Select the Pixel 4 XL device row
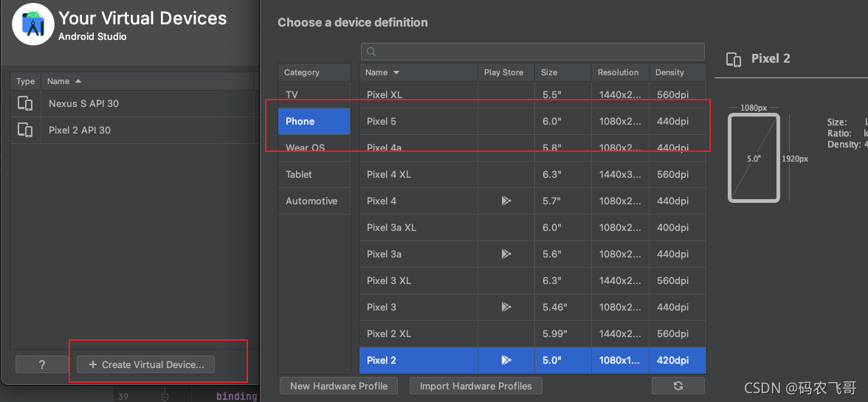This screenshot has width=868, height=402. point(443,174)
